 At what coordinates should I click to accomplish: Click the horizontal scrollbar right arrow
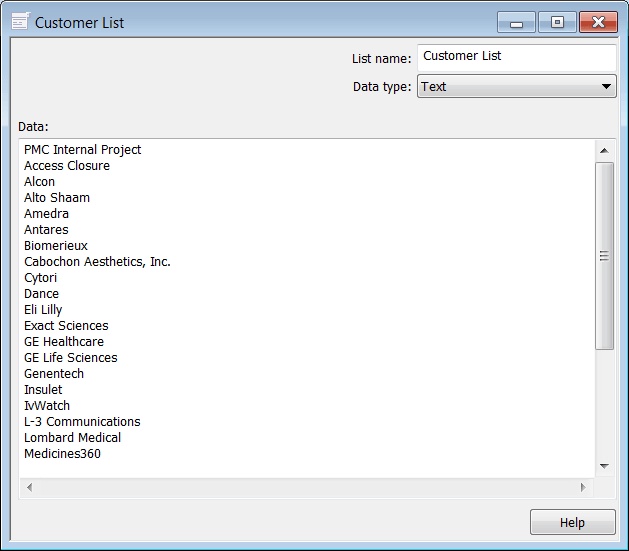click(583, 487)
